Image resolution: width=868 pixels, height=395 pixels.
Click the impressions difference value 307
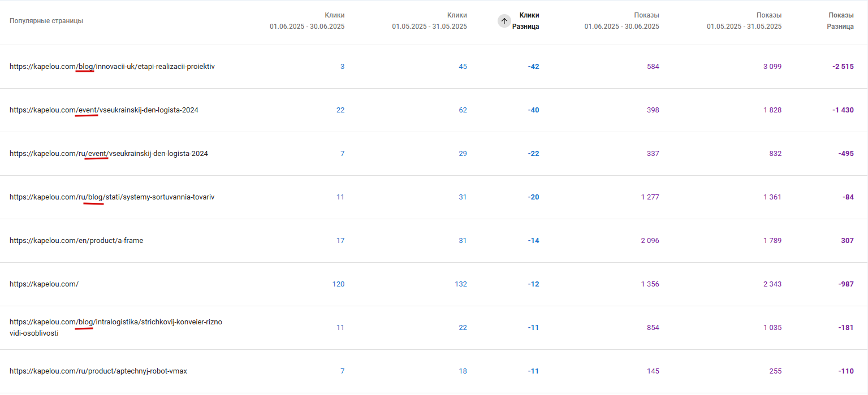847,241
